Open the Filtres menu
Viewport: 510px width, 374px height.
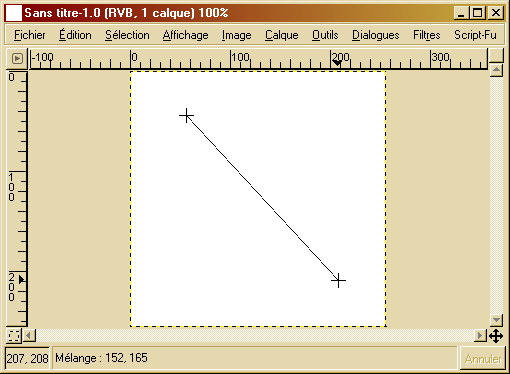[427, 35]
